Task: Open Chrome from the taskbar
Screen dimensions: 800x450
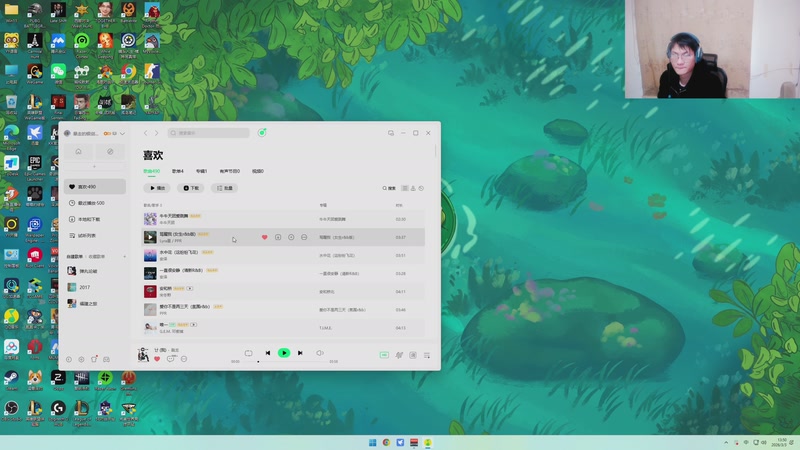Action: tap(386, 442)
